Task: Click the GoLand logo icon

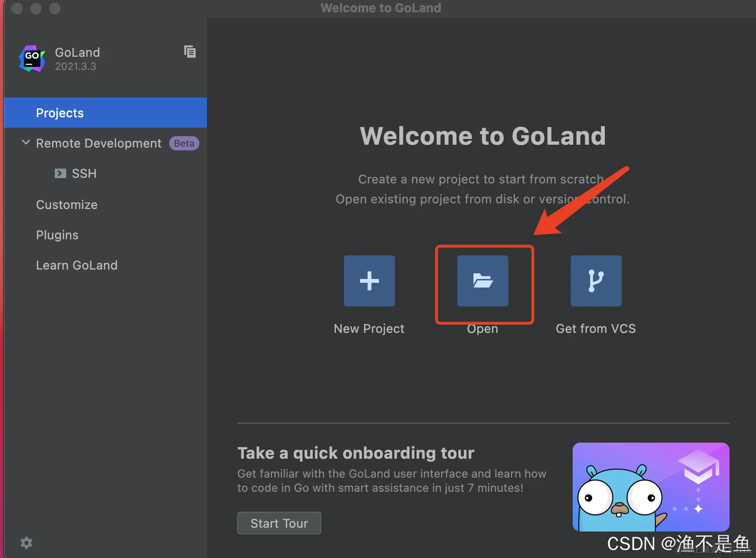Action: (32, 59)
